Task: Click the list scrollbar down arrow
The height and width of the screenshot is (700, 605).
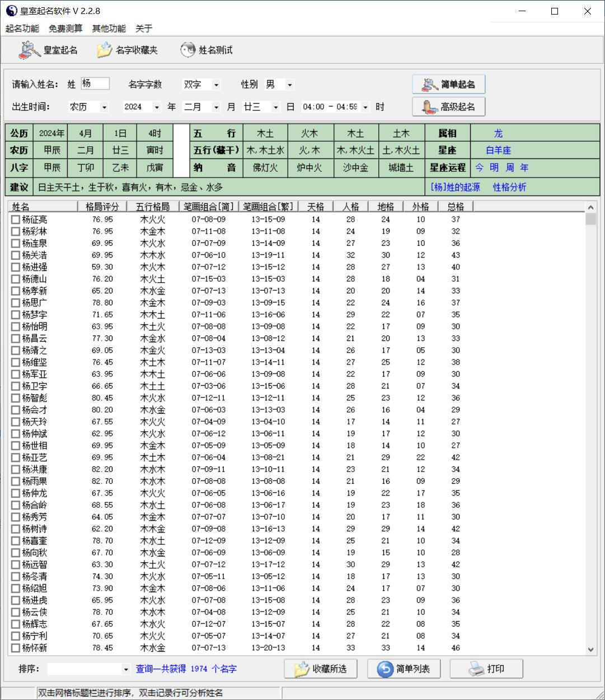Action: 591,649
